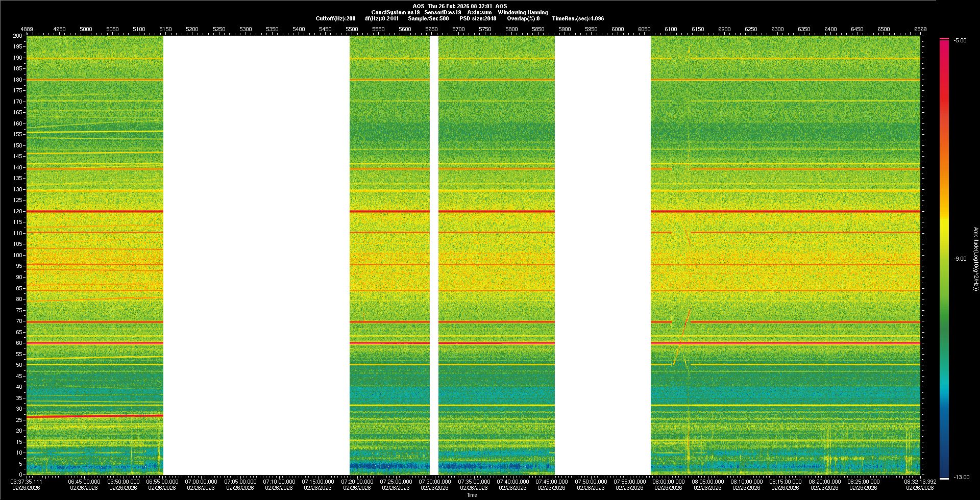Click the 06:45:00.000 time axis label
The image size is (980, 500).
(84, 482)
